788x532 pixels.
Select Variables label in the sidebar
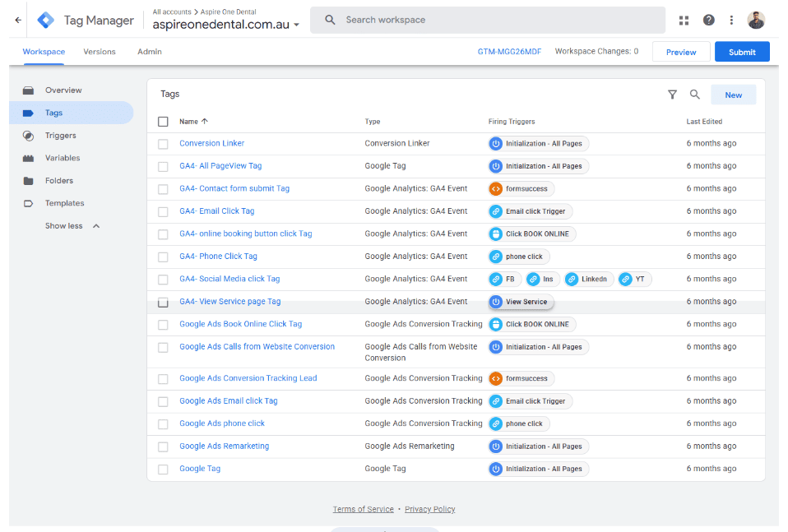[63, 158]
